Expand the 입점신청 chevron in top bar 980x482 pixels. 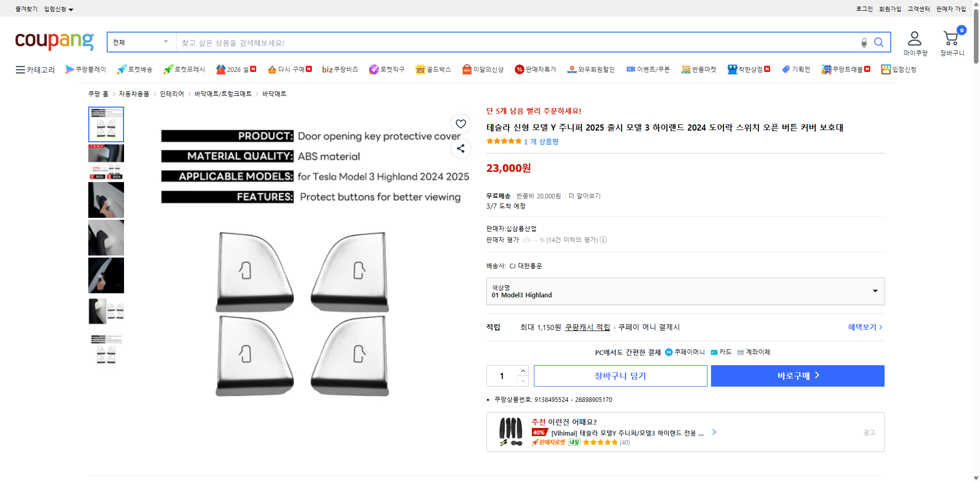click(71, 9)
